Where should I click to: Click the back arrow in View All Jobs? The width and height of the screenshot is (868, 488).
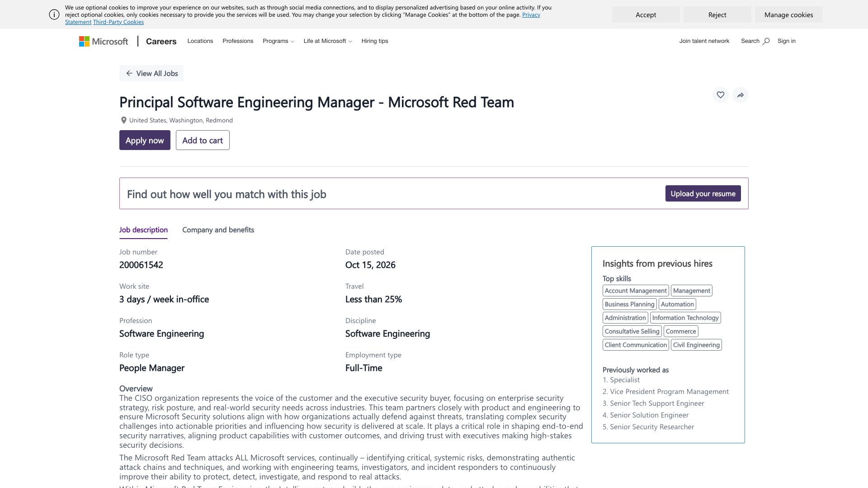point(129,73)
